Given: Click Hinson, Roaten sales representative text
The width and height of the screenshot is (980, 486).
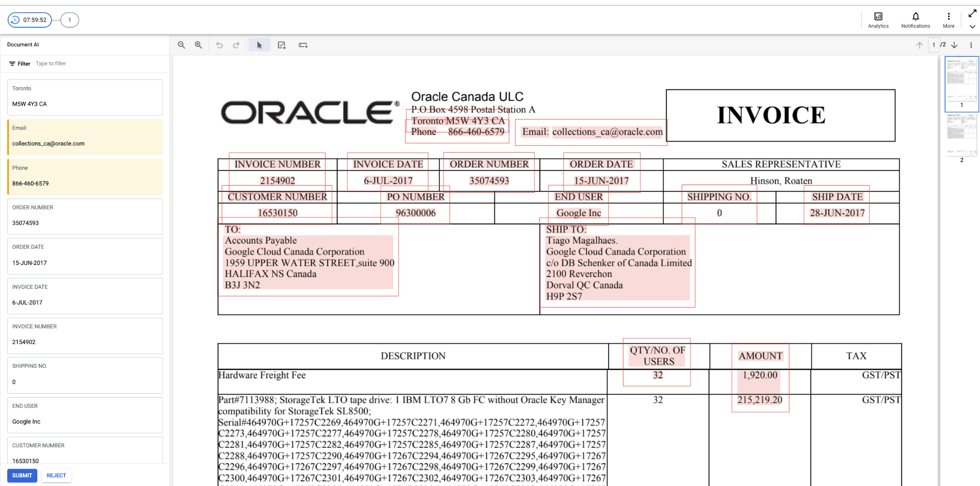Looking at the screenshot, I should click(x=781, y=181).
